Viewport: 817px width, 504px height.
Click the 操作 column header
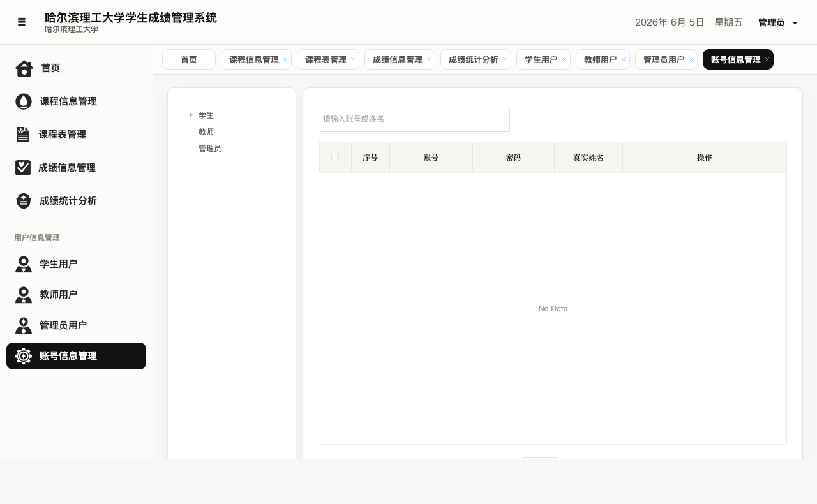705,158
